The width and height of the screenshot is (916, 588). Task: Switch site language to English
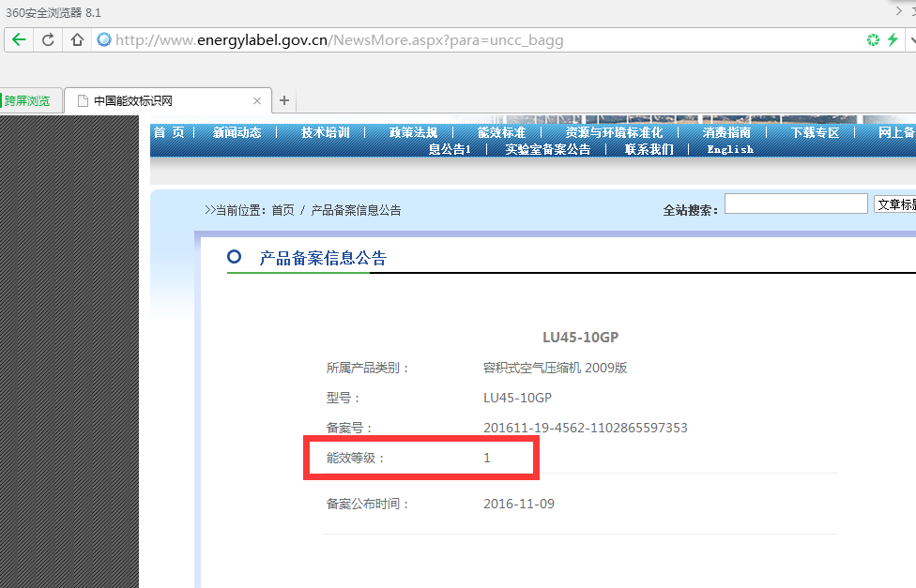pyautogui.click(x=729, y=149)
